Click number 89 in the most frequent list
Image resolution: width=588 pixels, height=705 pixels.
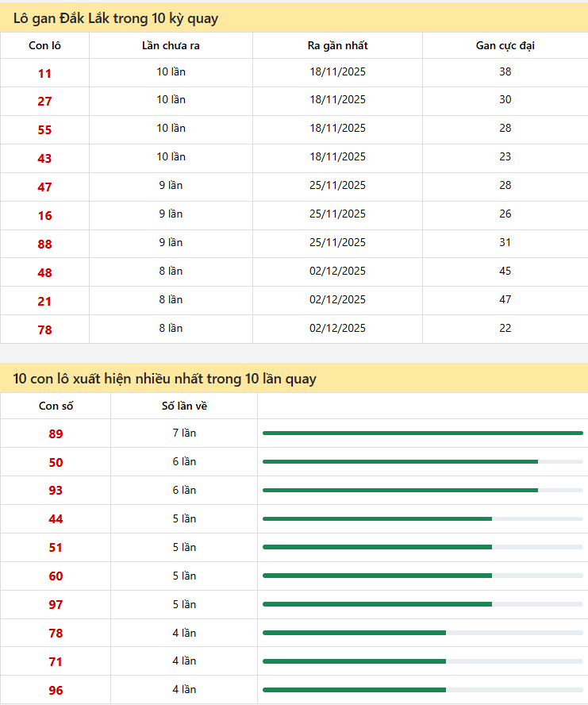coord(56,434)
